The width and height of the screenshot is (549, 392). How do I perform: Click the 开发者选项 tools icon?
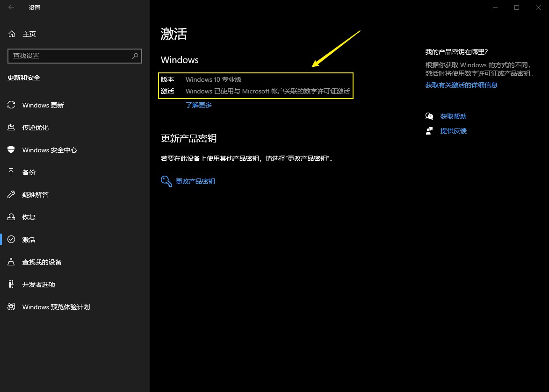click(x=11, y=284)
